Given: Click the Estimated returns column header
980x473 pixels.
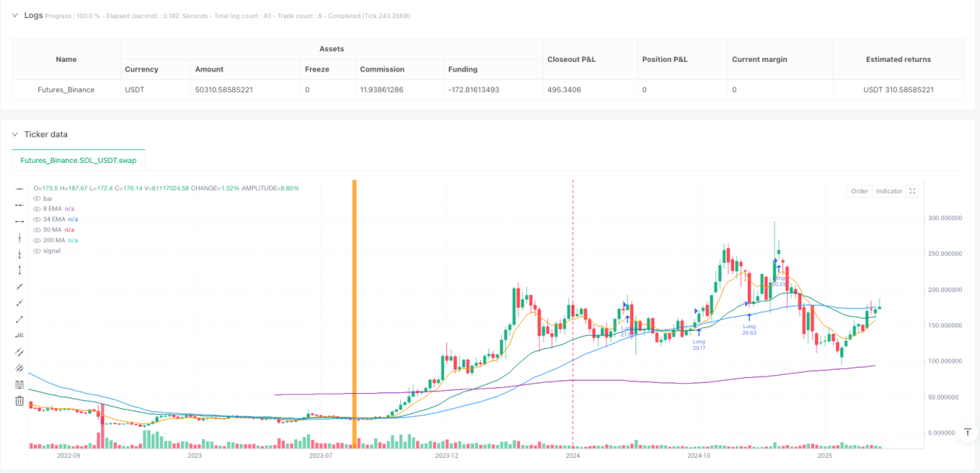Looking at the screenshot, I should coord(898,59).
